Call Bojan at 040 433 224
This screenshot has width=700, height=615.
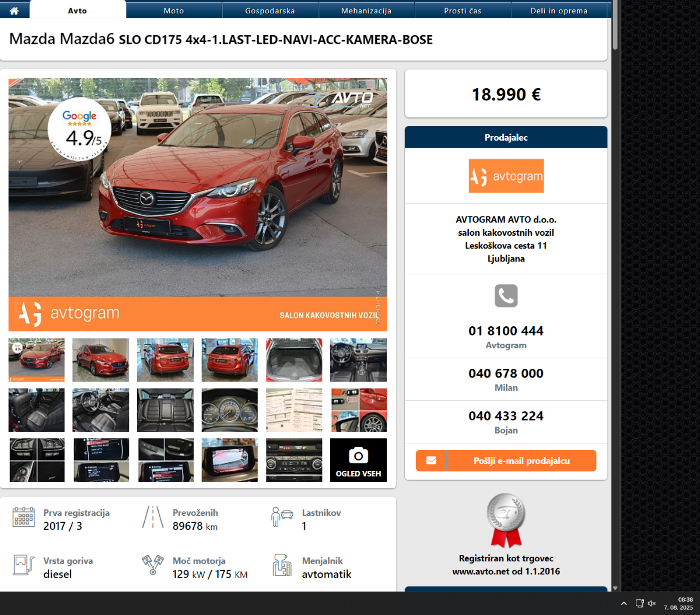(506, 416)
